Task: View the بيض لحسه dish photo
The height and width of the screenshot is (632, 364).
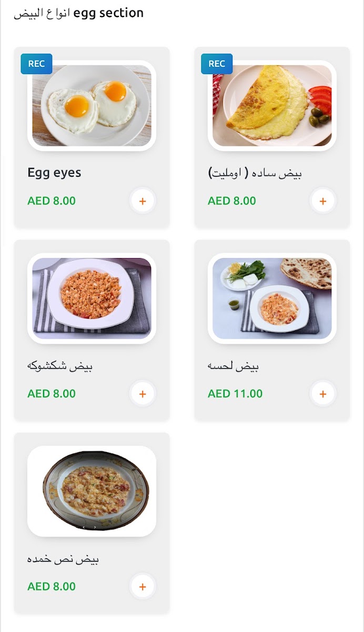Action: coord(272,298)
